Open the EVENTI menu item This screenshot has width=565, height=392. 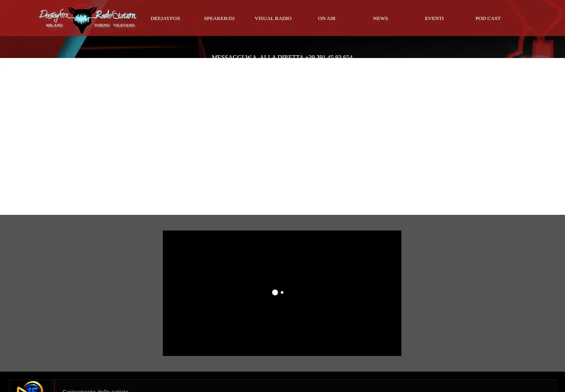coord(434,18)
